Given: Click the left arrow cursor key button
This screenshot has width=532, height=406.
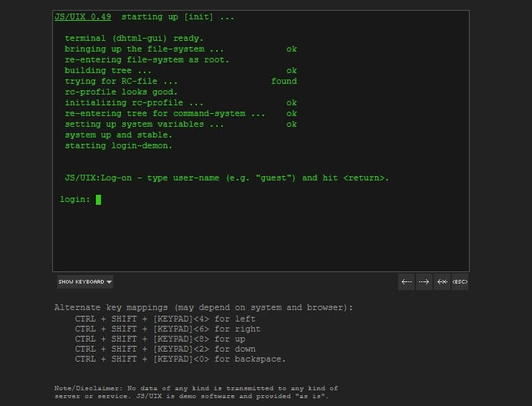Looking at the screenshot, I should (x=407, y=282).
